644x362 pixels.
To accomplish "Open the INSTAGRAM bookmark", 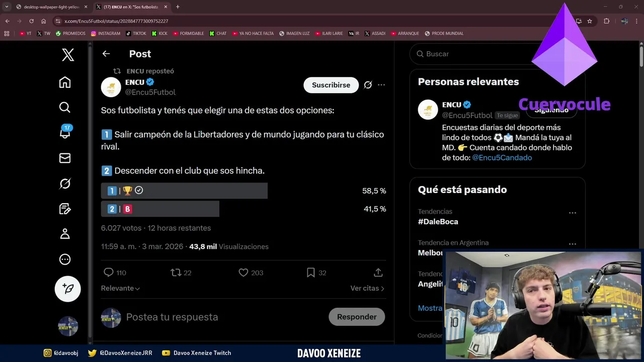I will pos(106,34).
